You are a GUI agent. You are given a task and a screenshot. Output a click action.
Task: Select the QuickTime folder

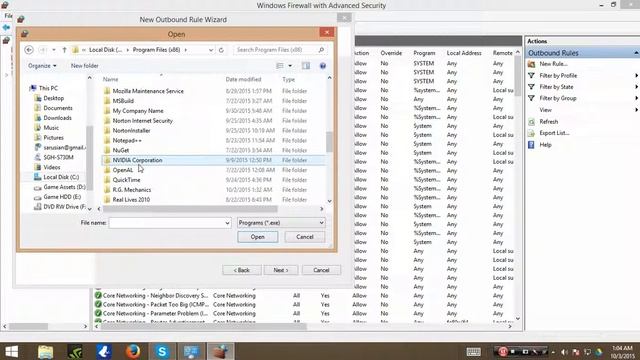(x=126, y=180)
